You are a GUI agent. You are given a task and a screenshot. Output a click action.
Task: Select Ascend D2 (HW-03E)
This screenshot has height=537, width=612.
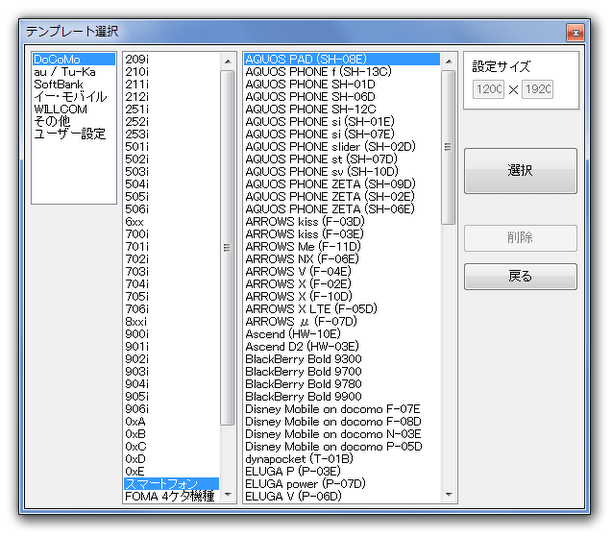342,347
